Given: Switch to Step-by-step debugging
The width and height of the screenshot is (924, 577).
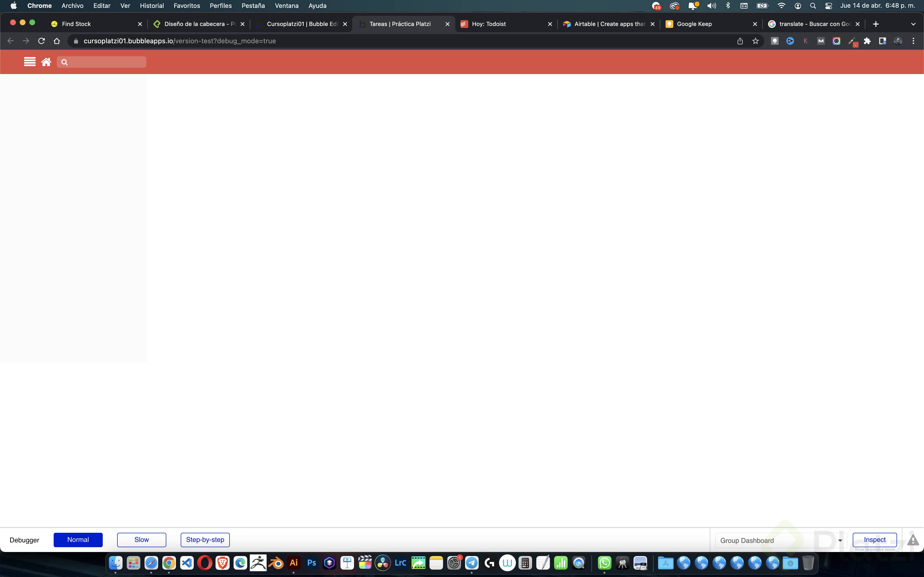Looking at the screenshot, I should [205, 539].
